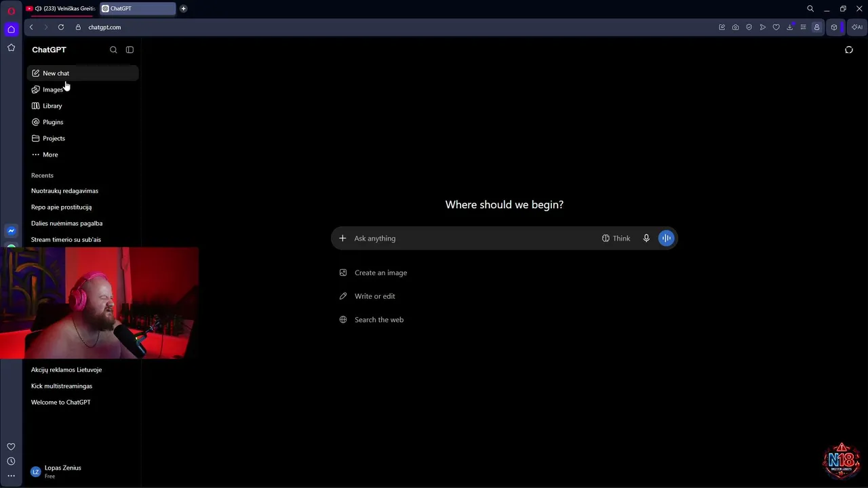View site info lock icon

pos(78,27)
